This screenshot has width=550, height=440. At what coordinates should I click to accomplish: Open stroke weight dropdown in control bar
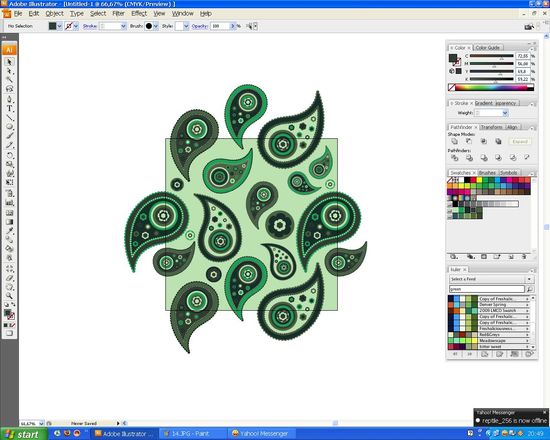point(123,26)
